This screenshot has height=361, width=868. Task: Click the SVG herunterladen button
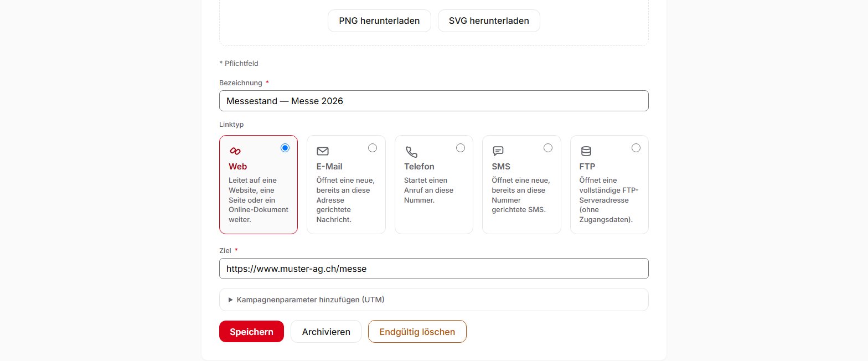pos(489,21)
